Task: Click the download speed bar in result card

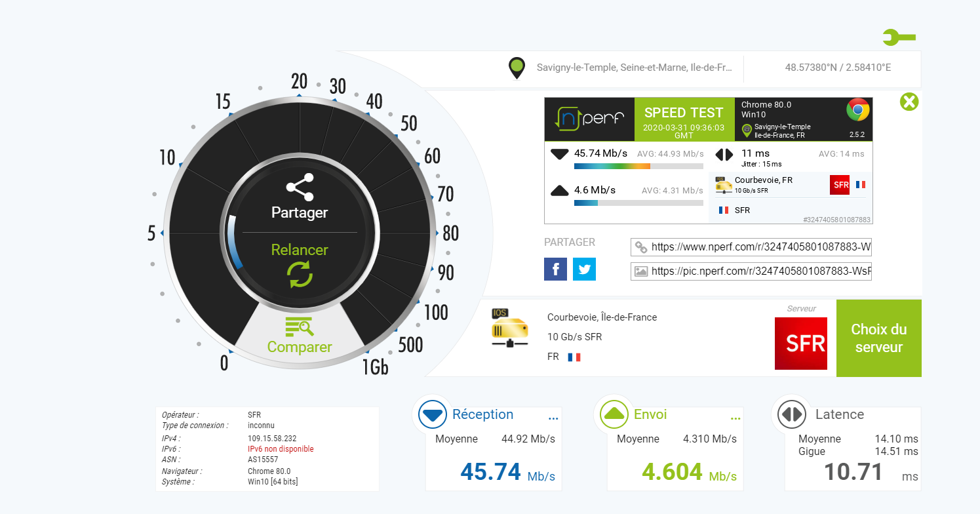Action: click(x=638, y=167)
